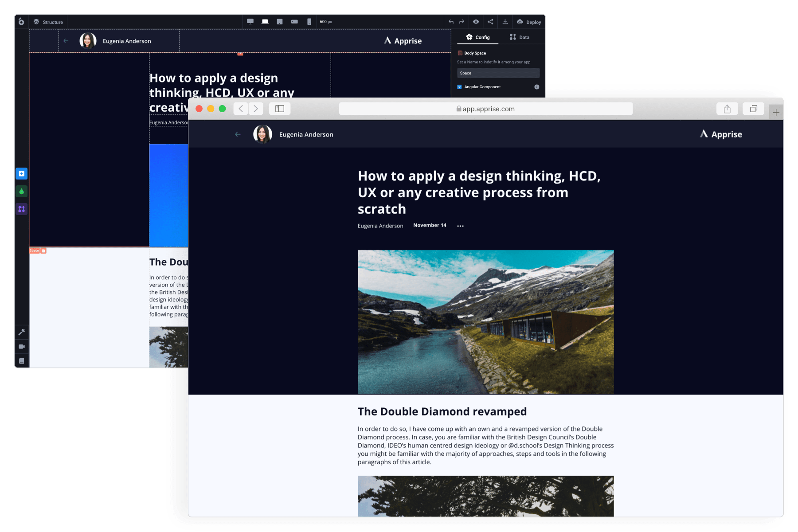Viewport: 798px width, 532px height.
Task: Open the blue add-component plus icon
Action: pos(21,174)
